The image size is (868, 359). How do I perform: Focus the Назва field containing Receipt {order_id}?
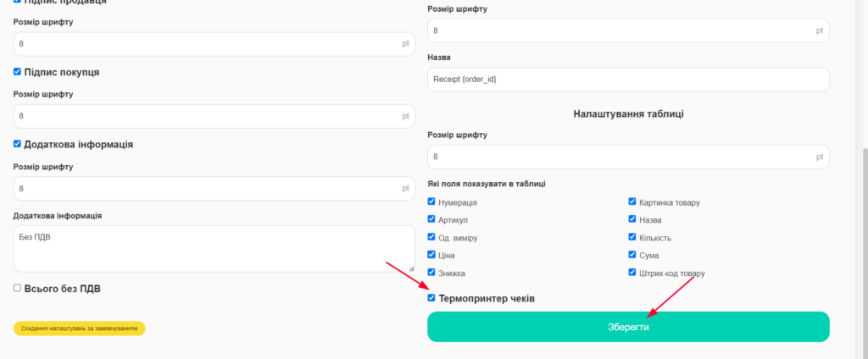(x=628, y=80)
